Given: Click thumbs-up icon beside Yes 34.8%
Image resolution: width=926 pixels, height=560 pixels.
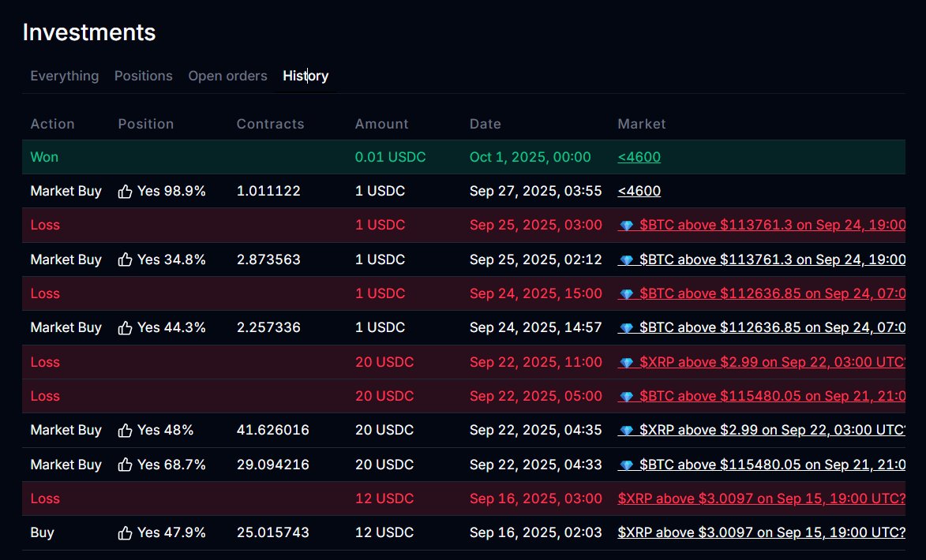Looking at the screenshot, I should click(x=125, y=259).
